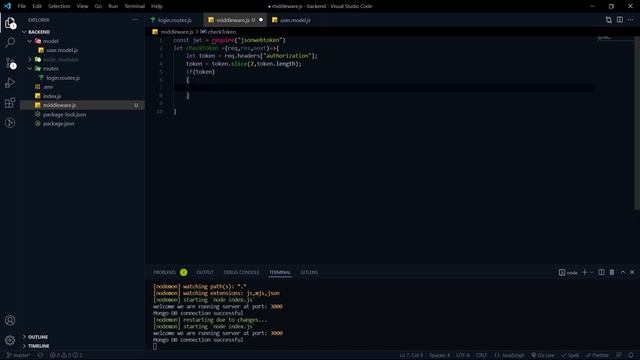Toggle Spell checker in status bar

pos(570,355)
